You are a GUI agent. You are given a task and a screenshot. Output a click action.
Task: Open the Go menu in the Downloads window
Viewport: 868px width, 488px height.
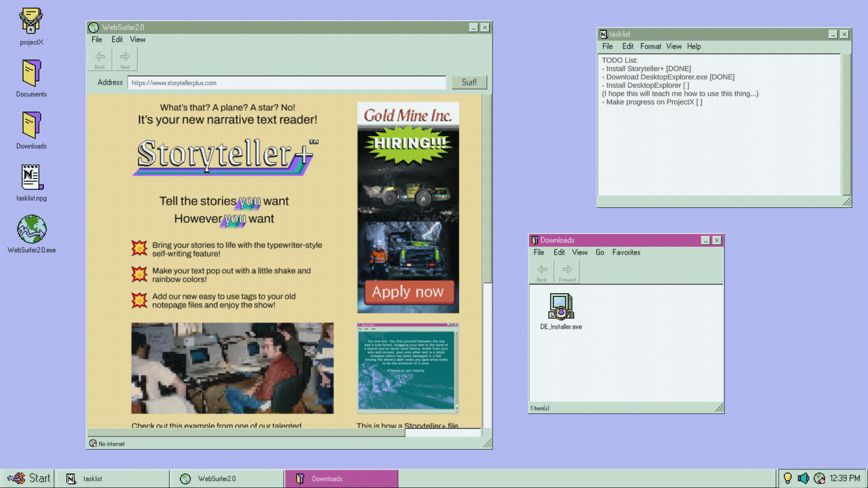[x=600, y=253]
